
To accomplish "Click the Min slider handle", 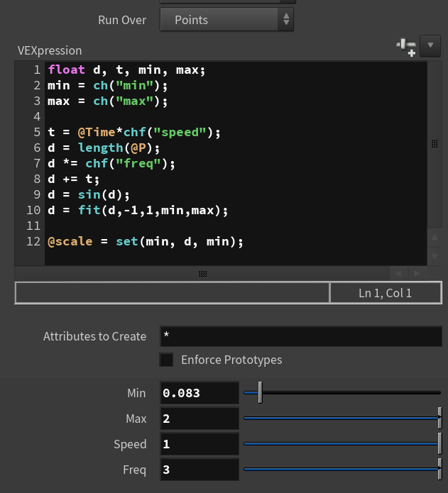I will [x=260, y=392].
